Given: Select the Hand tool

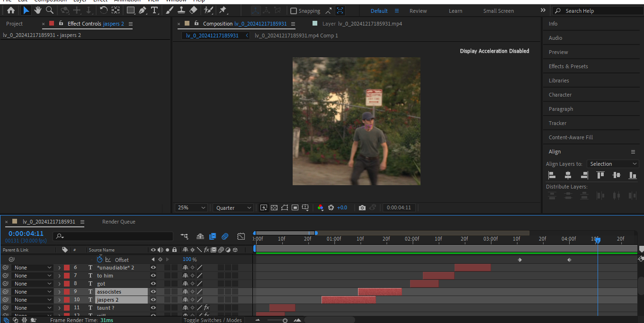Looking at the screenshot, I should click(38, 10).
